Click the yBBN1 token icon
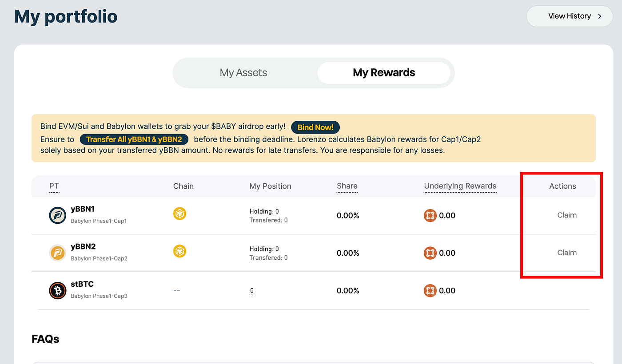This screenshot has width=622, height=364. click(x=57, y=215)
